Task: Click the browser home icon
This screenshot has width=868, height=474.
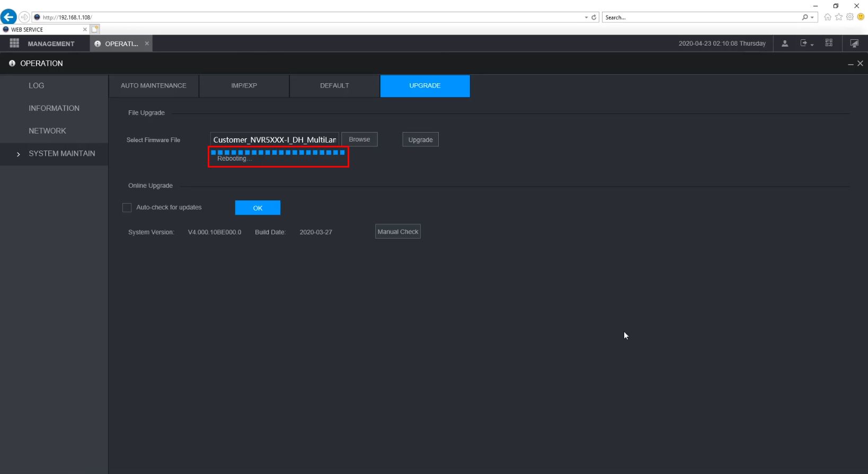Action: coord(827,17)
